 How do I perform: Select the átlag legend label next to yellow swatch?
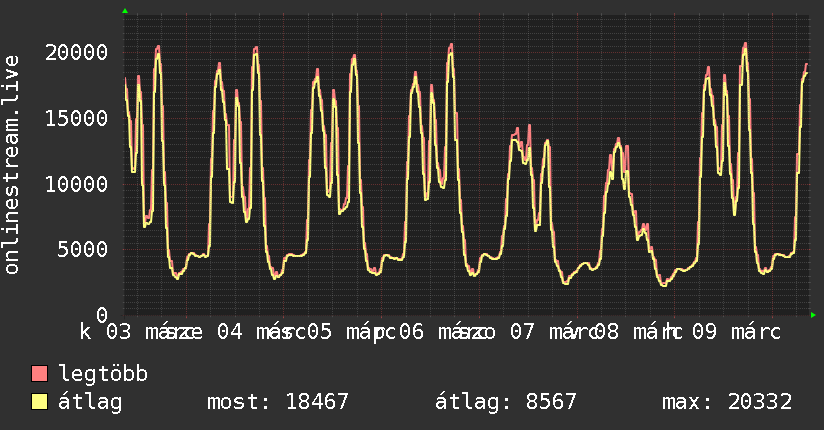click(x=90, y=402)
